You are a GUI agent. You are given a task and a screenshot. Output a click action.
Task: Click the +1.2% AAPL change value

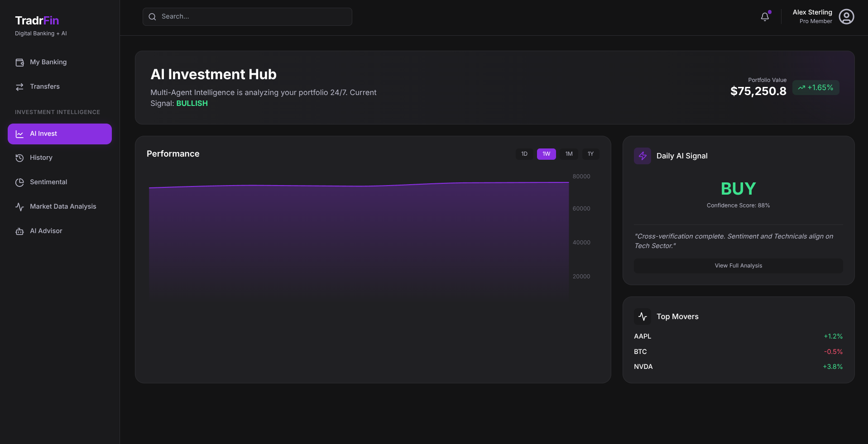coord(833,337)
